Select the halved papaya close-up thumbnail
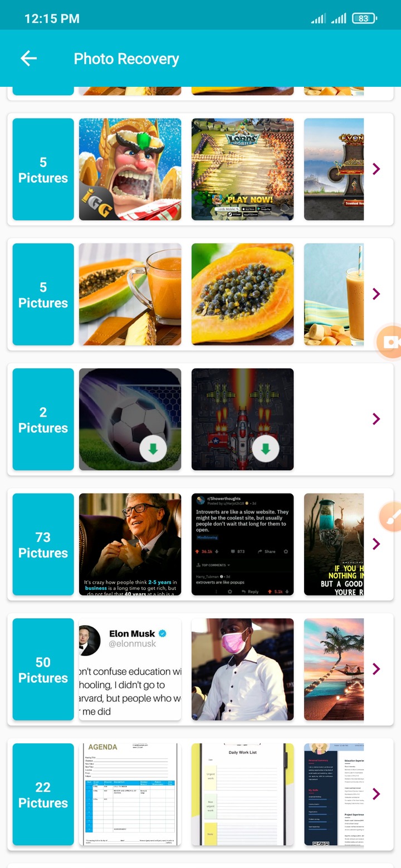 click(x=243, y=294)
